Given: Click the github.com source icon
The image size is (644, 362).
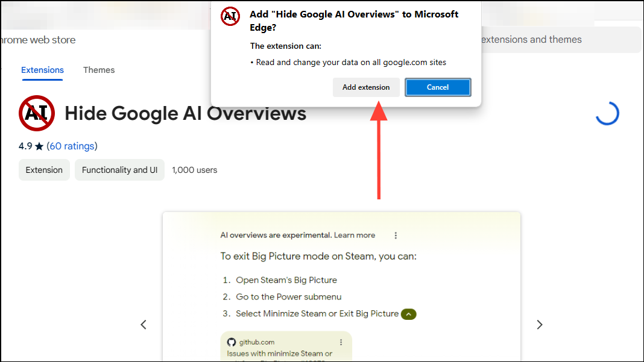Looking at the screenshot, I should coord(231,342).
